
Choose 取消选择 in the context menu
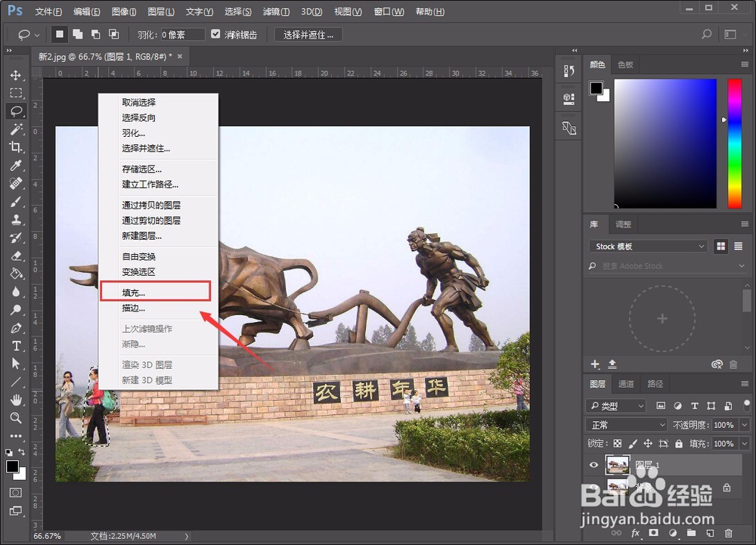point(139,102)
